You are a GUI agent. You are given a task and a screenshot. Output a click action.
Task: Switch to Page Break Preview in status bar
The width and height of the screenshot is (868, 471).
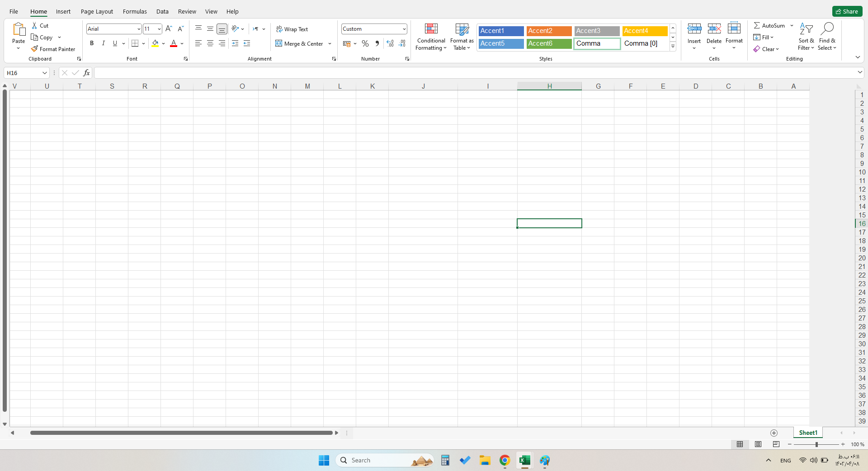(x=776, y=444)
